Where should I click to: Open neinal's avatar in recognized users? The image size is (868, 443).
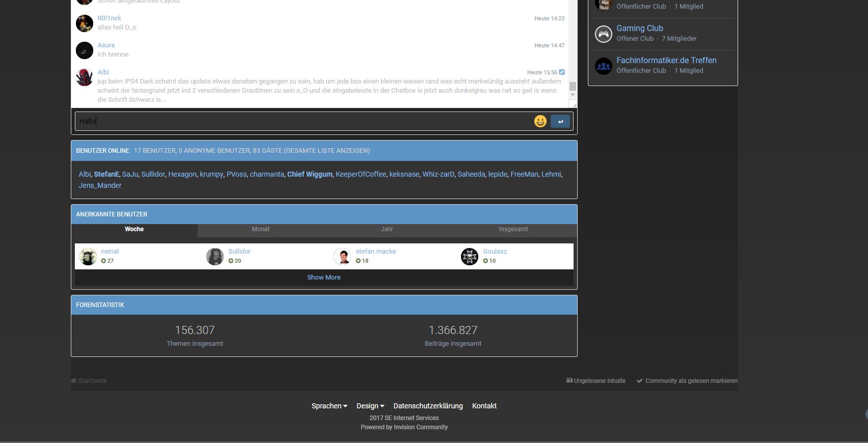click(x=88, y=257)
